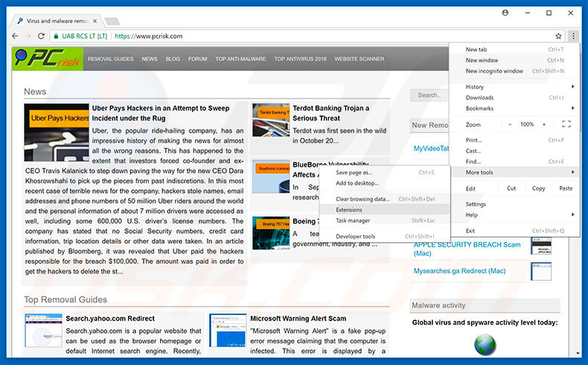Viewport: 588px width, 365px height.
Task: Open the Apple Security Breach thumbnail
Action: pyautogui.click(x=541, y=246)
